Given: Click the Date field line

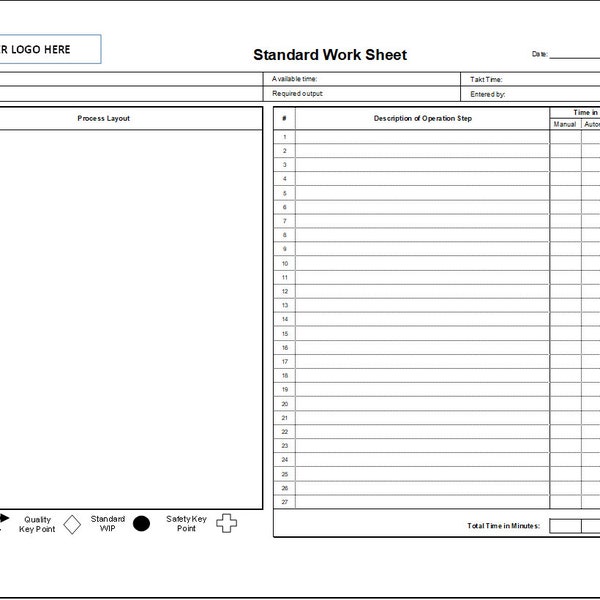Looking at the screenshot, I should (x=574, y=58).
